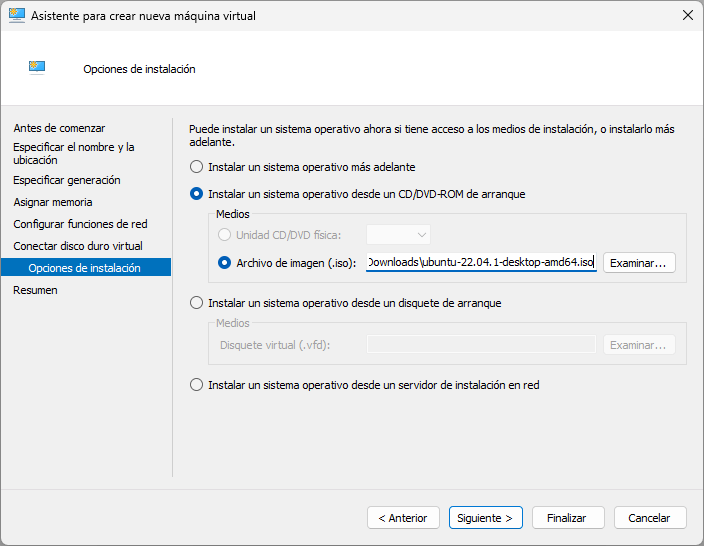Image resolution: width=704 pixels, height=546 pixels.
Task: Click the virtual floppy (.vfd) path field
Action: (481, 344)
